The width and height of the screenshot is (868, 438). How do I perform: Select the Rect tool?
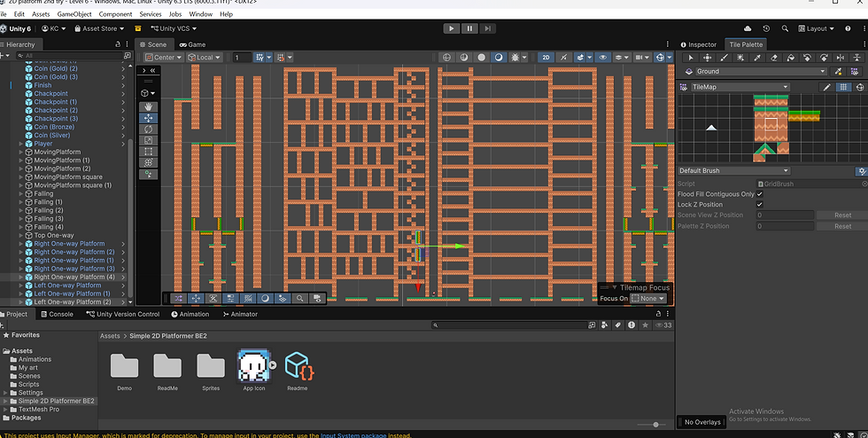coord(149,152)
